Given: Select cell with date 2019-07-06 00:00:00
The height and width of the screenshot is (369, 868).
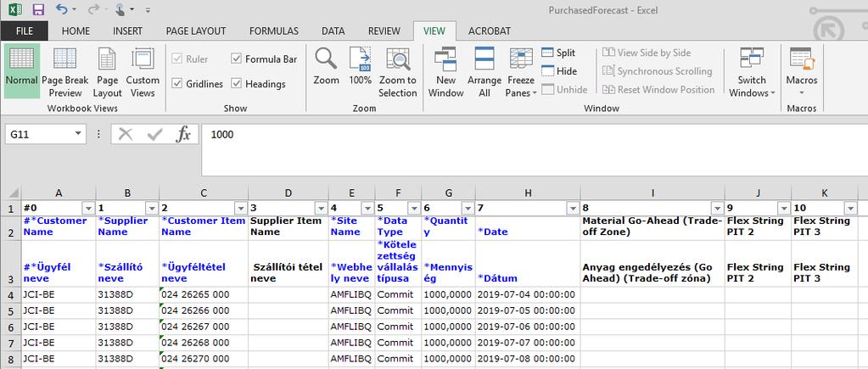Looking at the screenshot, I should pos(528,327).
